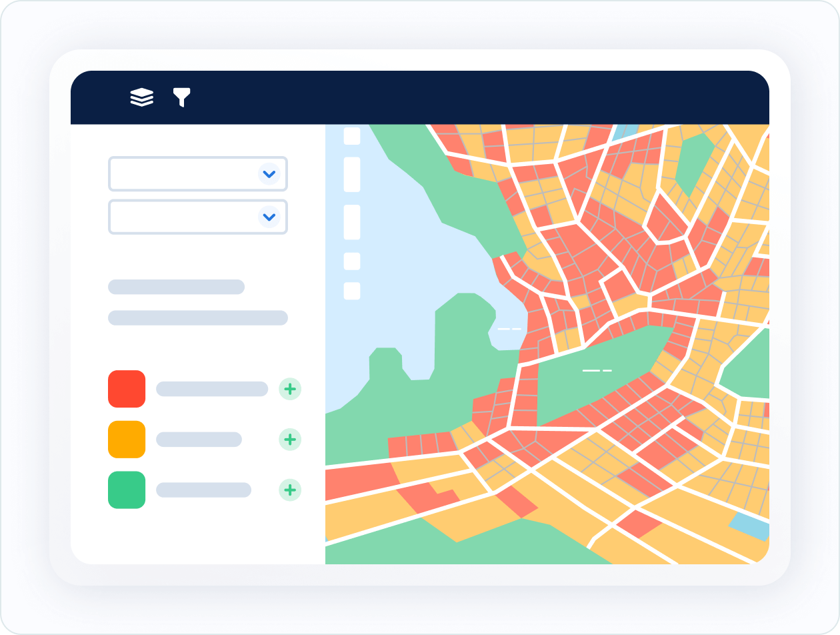Select the first tall white map control

click(x=352, y=175)
